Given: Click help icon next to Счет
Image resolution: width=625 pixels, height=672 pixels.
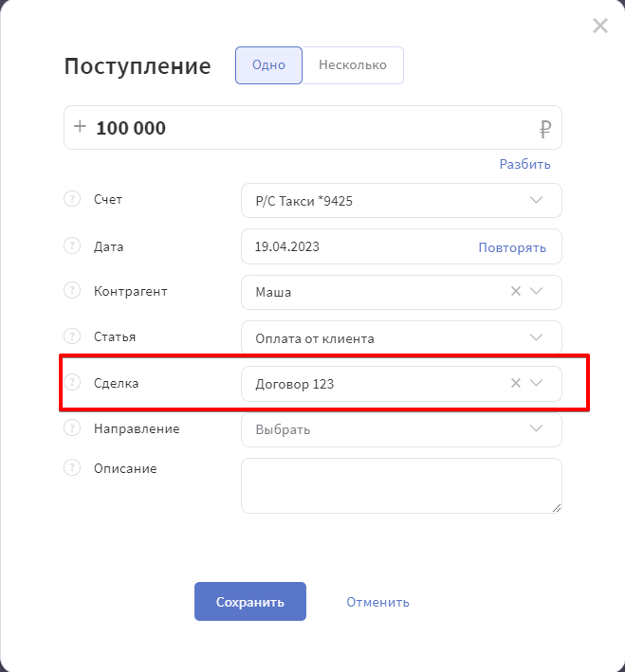Looking at the screenshot, I should point(72,199).
